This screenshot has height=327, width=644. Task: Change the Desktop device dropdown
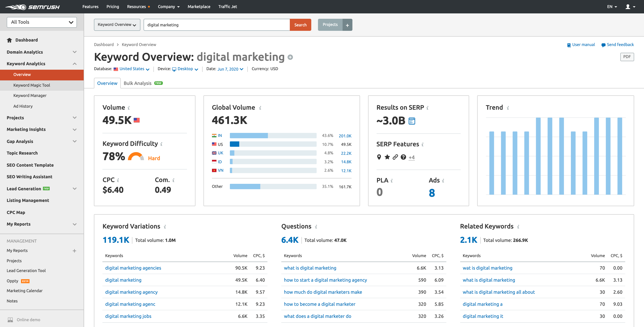[x=185, y=69]
